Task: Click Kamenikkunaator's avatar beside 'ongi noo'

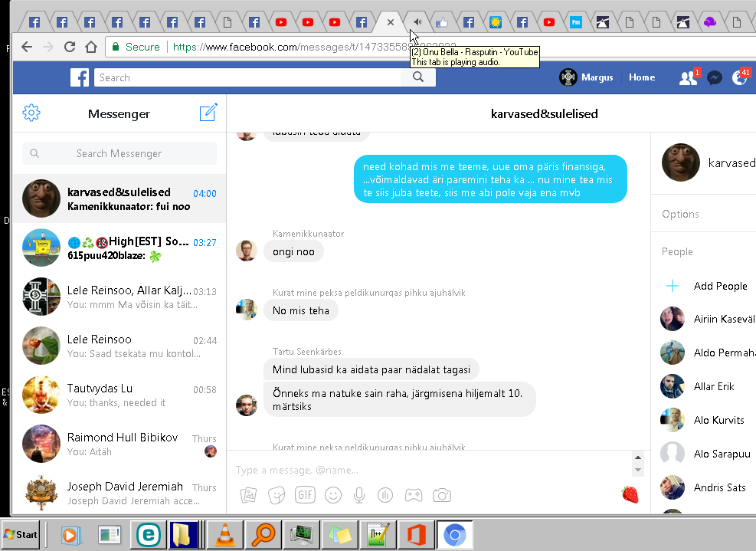Action: 247,251
